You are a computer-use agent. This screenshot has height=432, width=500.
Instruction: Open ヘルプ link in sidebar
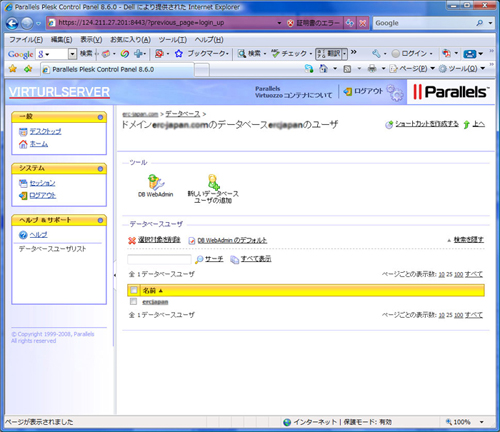pyautogui.click(x=38, y=235)
